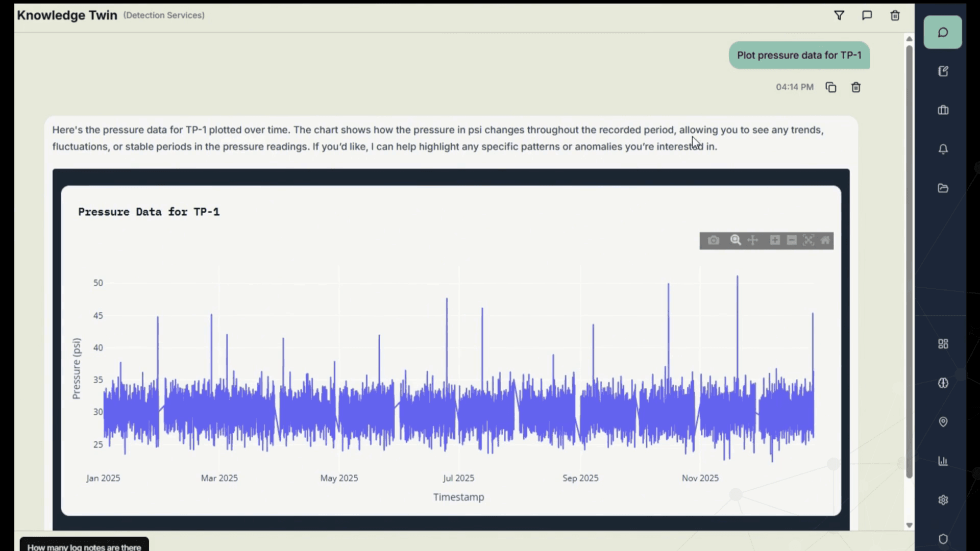Delete the user message via its trash icon
The width and height of the screenshot is (980, 551).
tap(855, 87)
